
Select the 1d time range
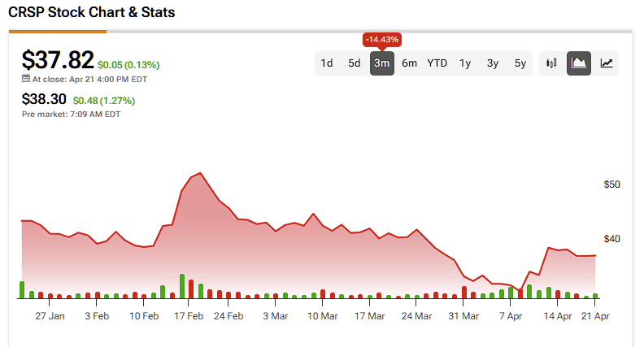coord(327,63)
